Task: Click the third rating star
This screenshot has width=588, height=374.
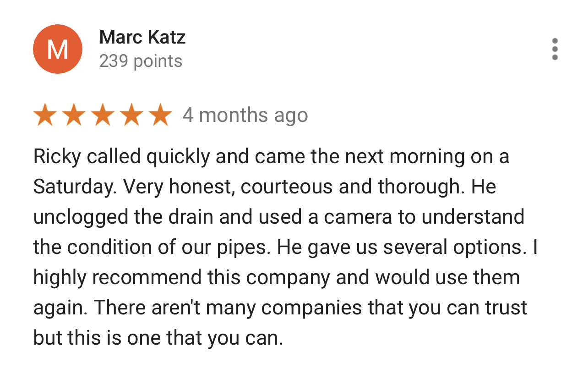Action: (x=103, y=115)
